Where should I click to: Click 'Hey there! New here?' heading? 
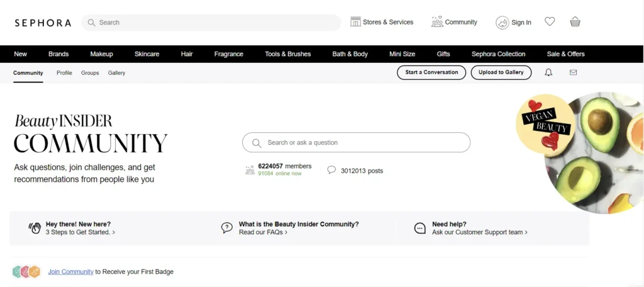pyautogui.click(x=78, y=224)
